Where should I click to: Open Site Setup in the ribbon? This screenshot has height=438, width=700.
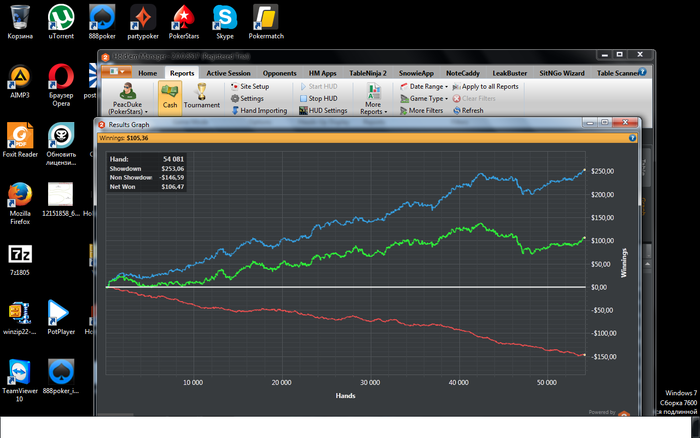[x=250, y=86]
